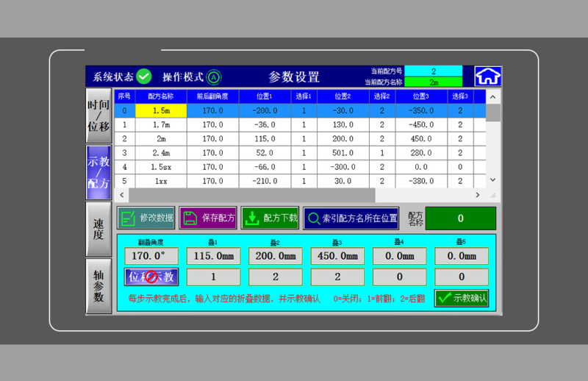Image resolution: width=588 pixels, height=381 pixels.
Task: Open the 时间/位移 side tab
Action: point(98,115)
